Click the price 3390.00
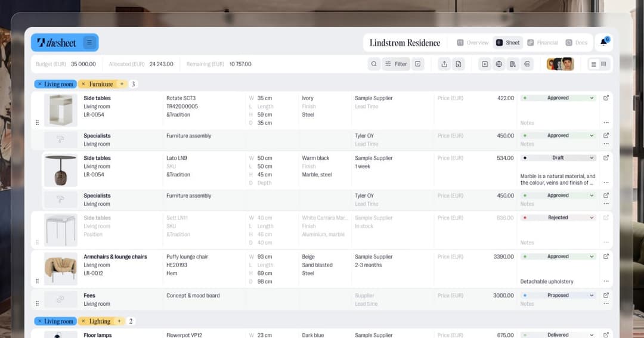The width and height of the screenshot is (644, 338). 503,257
